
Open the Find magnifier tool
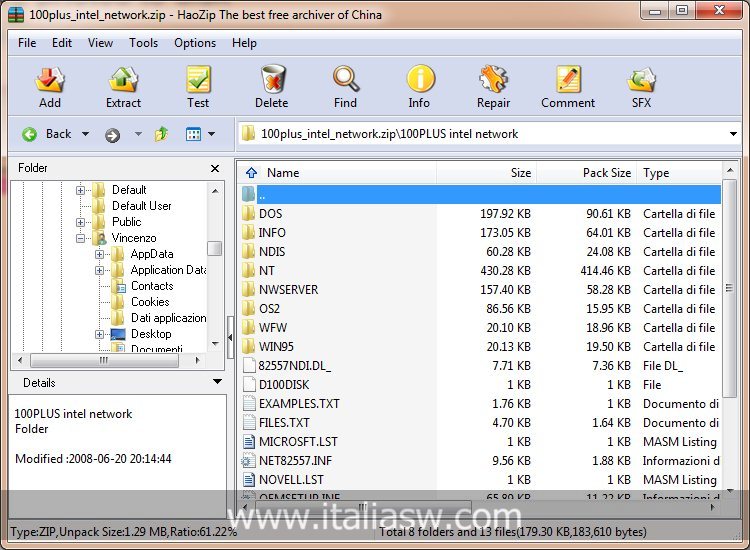click(345, 87)
